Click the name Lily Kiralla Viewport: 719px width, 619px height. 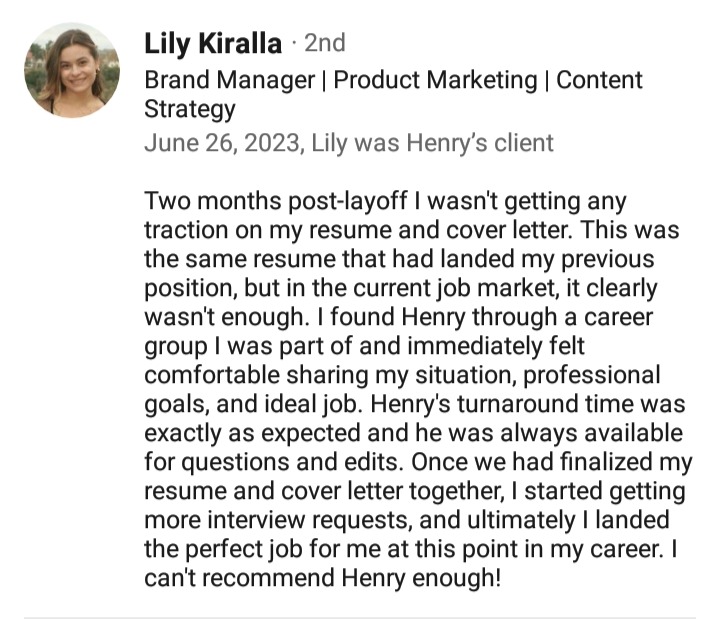pos(212,43)
